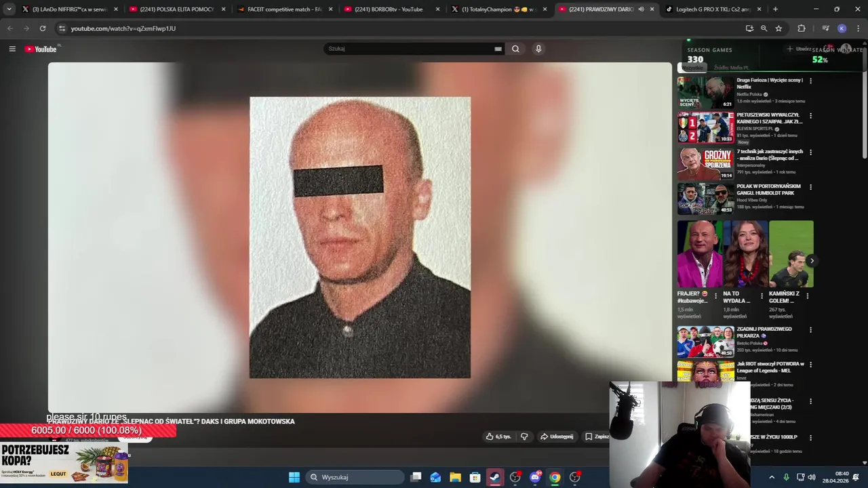The image size is (868, 488).
Task: Click the taskbar Wyszukaj search box
Action: (355, 477)
